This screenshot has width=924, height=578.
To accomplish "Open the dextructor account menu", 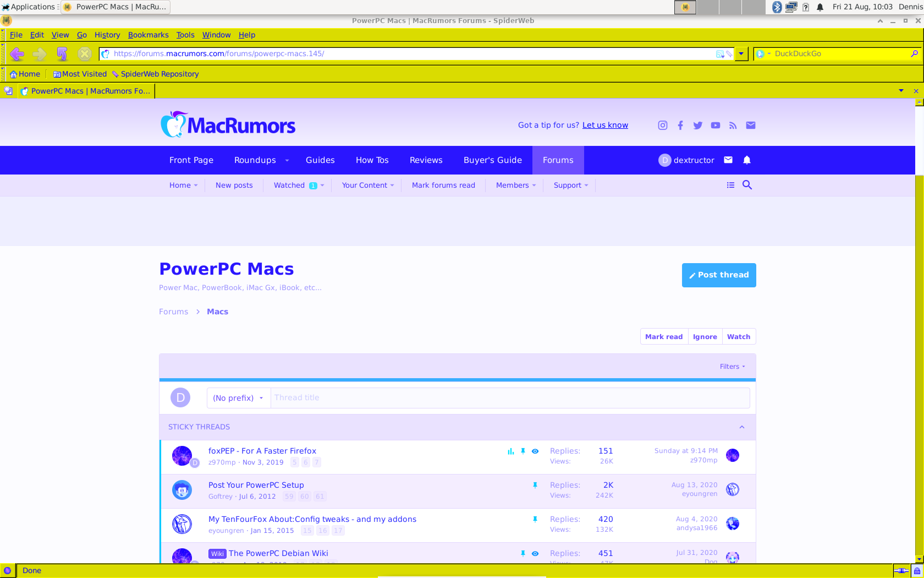I will coord(686,160).
